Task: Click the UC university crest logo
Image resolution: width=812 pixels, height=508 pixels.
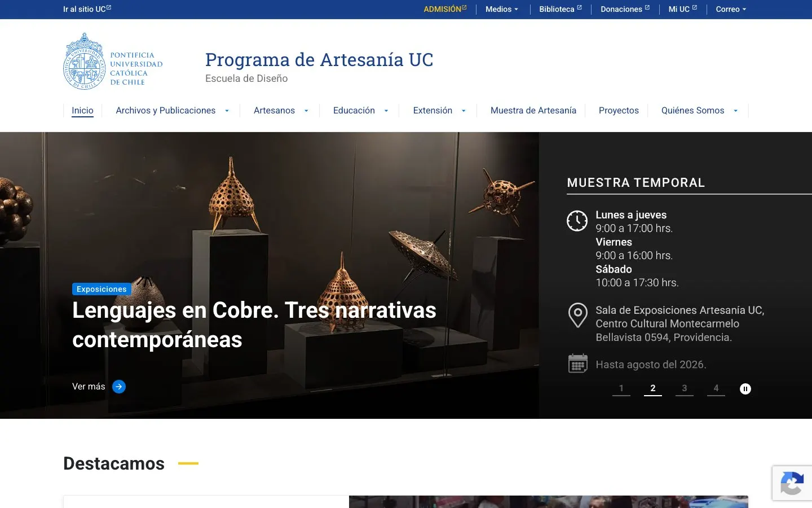Action: point(113,61)
